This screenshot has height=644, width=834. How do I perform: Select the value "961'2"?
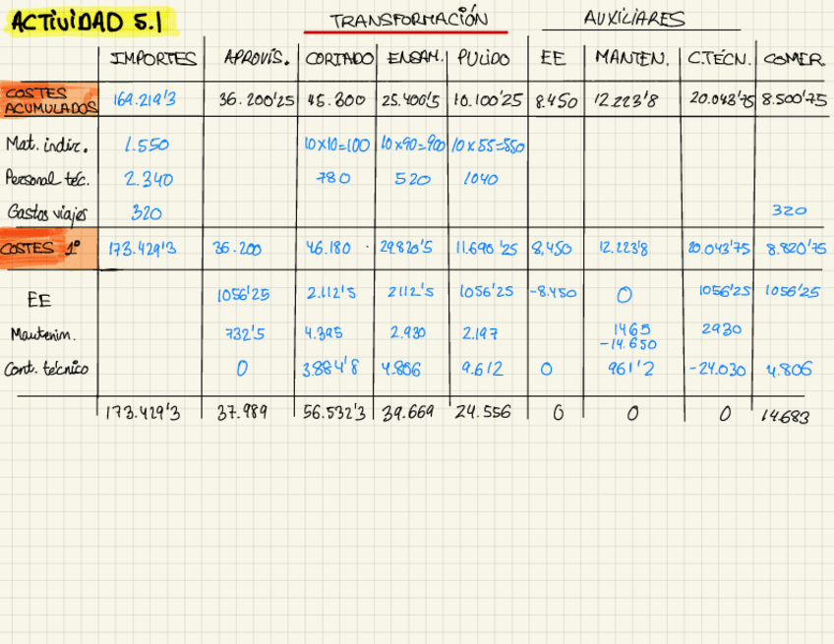pyautogui.click(x=630, y=369)
